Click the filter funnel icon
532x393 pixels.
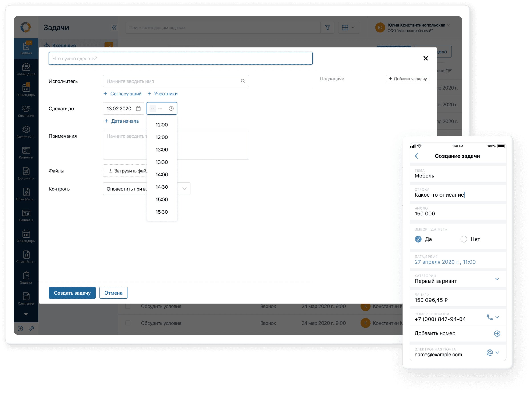point(328,28)
